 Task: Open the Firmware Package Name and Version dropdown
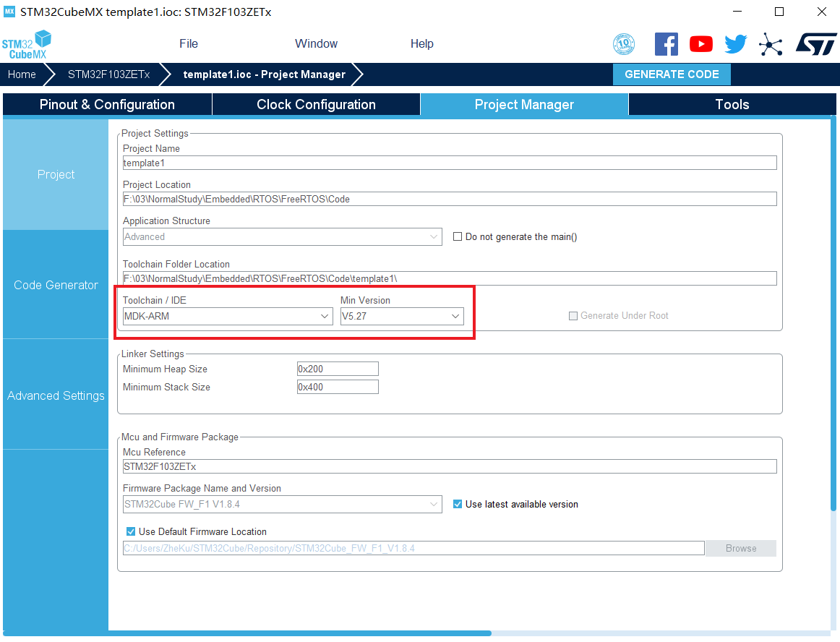(283, 505)
